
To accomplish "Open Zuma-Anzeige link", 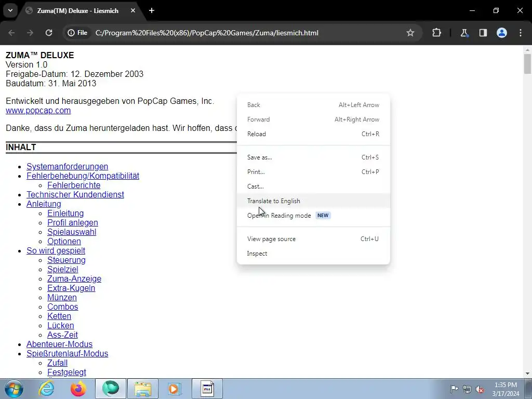I will [74, 278].
